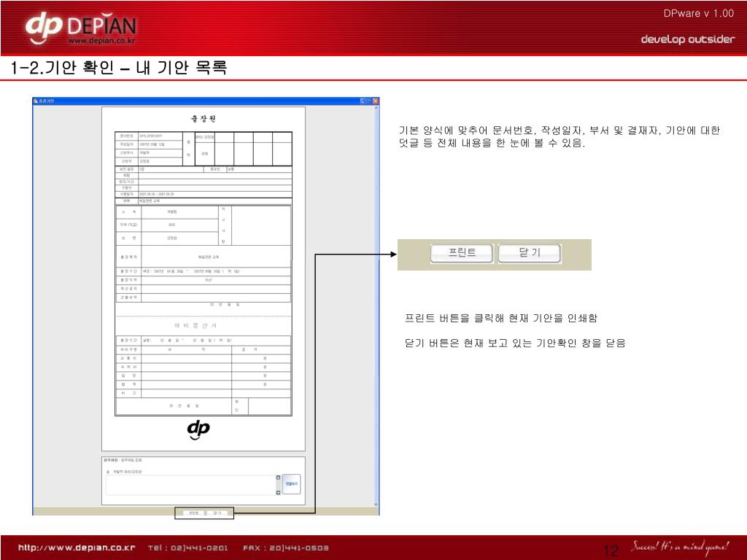Image resolution: width=747 pixels, height=560 pixels.
Task: Close the window with the red X
Action: coord(376,101)
